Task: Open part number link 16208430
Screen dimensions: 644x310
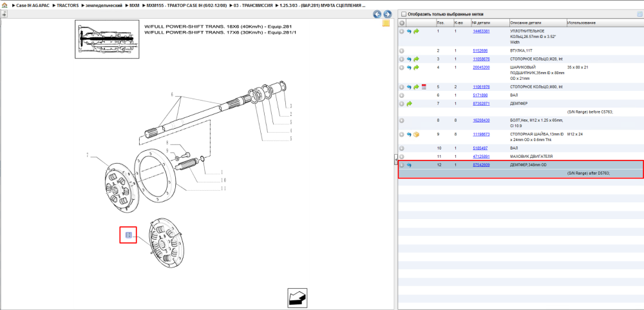Action: click(481, 121)
